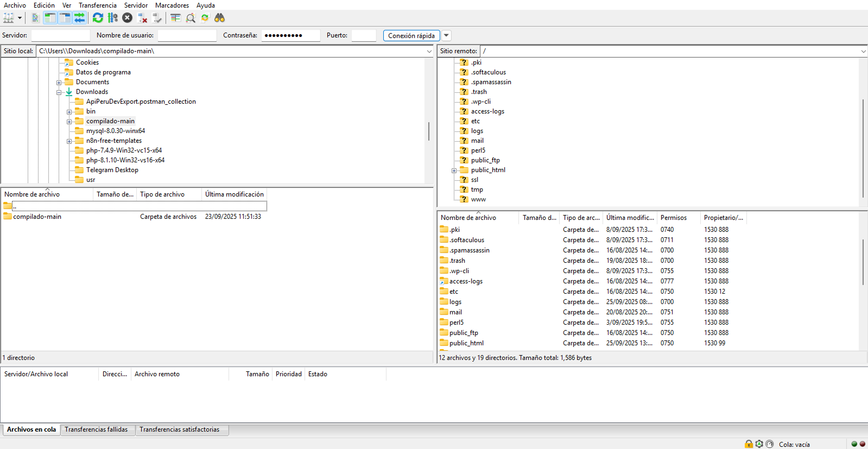Viewport: 868px width, 449px height.
Task: Open the remote site path dropdown
Action: point(863,51)
